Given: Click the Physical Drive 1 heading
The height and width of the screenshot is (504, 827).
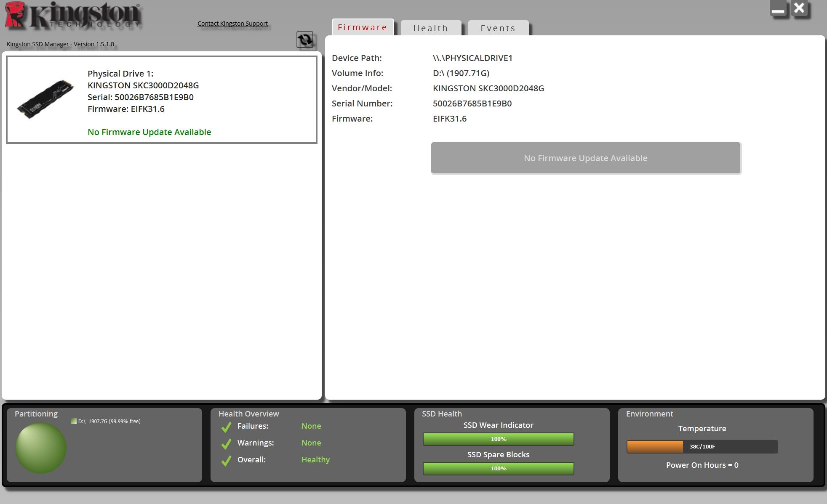Looking at the screenshot, I should coord(120,74).
